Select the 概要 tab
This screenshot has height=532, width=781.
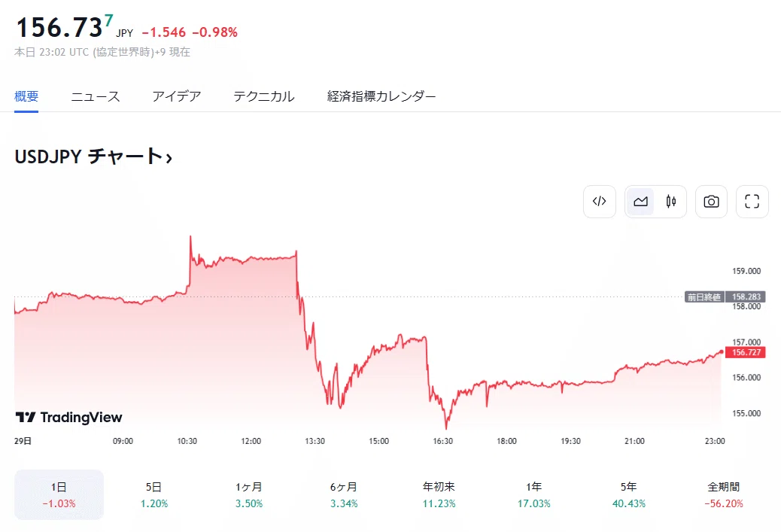point(26,96)
